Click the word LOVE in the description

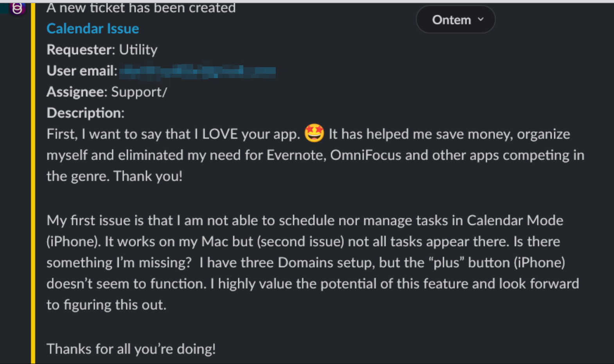(220, 134)
